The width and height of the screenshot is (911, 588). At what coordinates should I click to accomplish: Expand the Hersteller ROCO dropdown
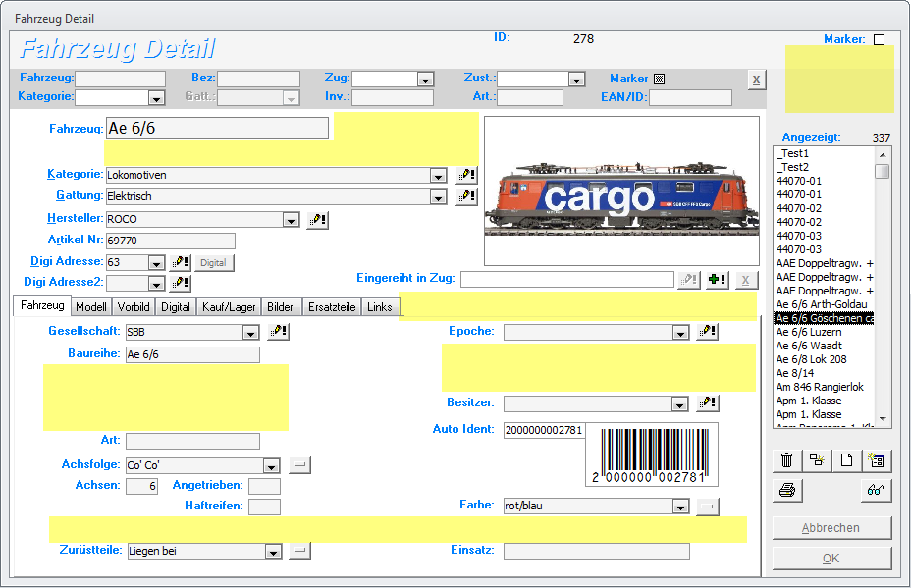tap(292, 220)
